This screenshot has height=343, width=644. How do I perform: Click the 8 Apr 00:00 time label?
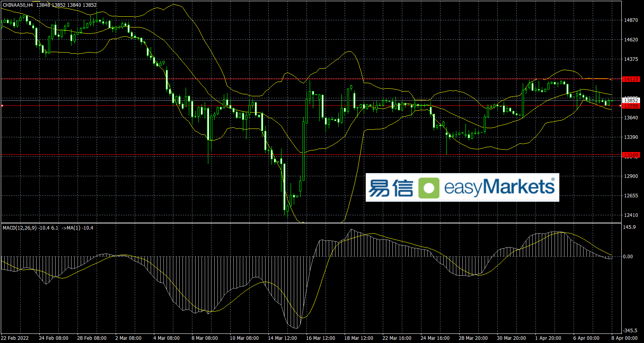[625, 338]
